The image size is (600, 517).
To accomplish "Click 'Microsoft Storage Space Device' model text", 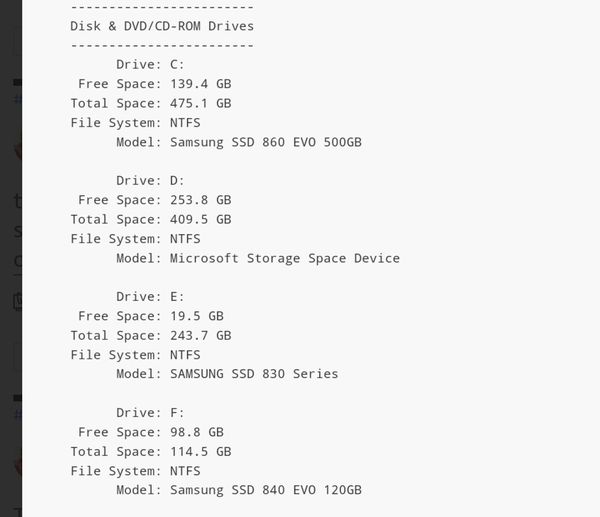I will tap(285, 259).
